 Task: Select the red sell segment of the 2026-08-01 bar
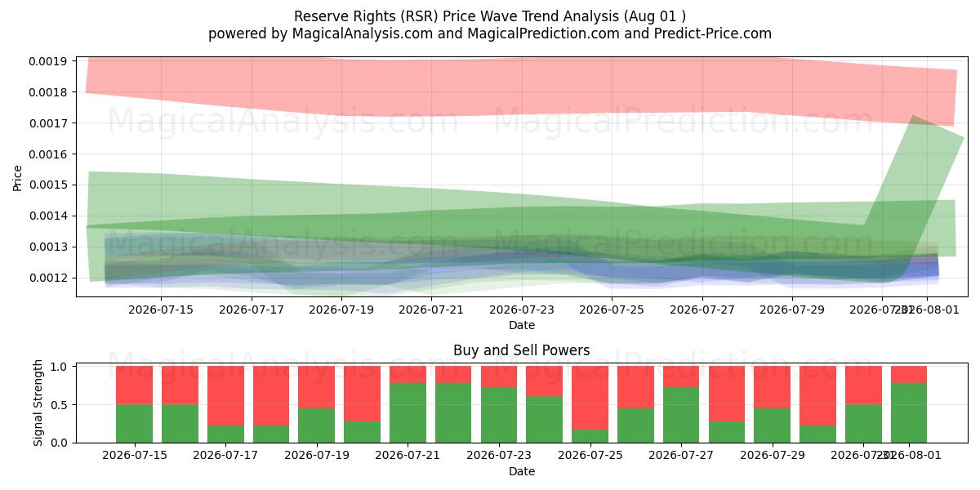point(909,375)
